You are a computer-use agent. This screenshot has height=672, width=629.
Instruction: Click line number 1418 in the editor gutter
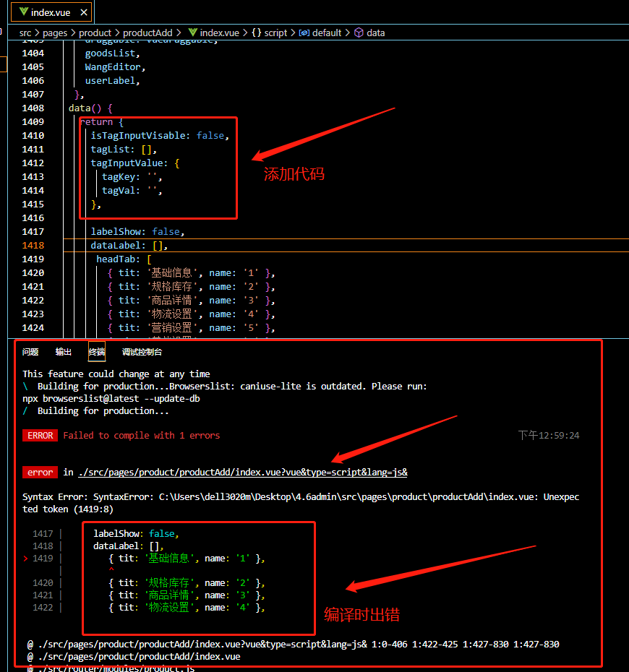pos(33,246)
